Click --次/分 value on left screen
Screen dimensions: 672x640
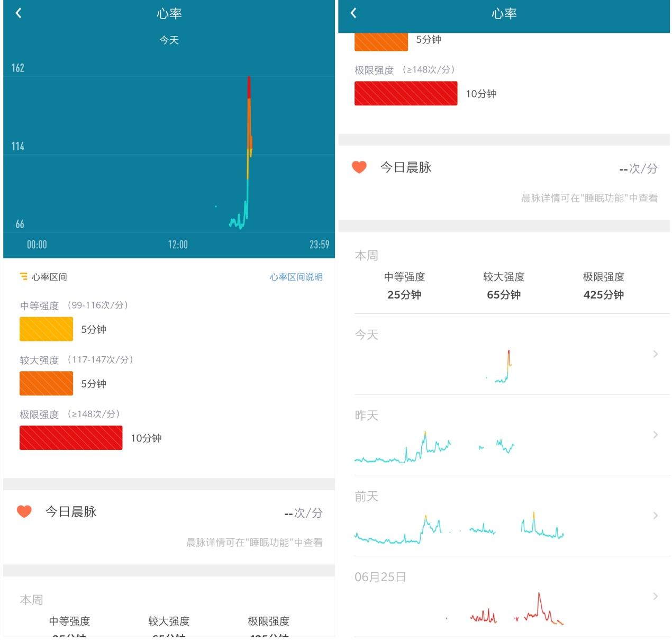(x=303, y=513)
